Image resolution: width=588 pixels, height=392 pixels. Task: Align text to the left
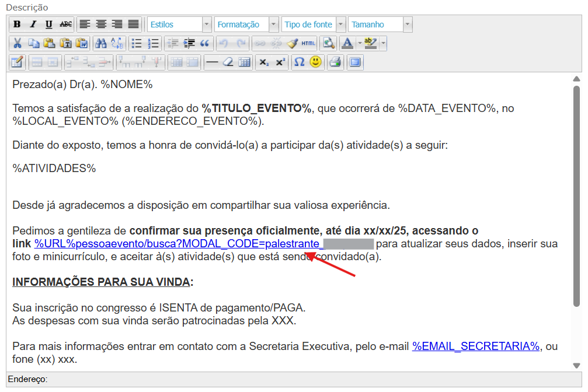coord(85,24)
